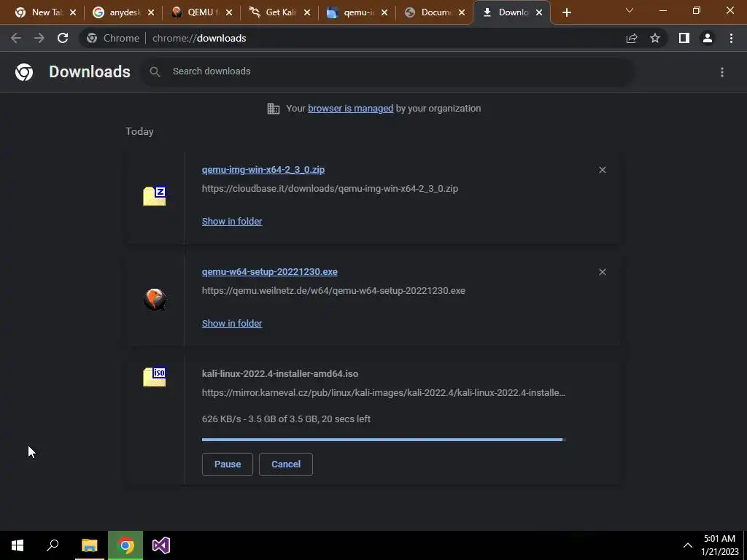Show qemu-w64-setup exe in folder
The height and width of the screenshot is (560, 747).
point(232,323)
